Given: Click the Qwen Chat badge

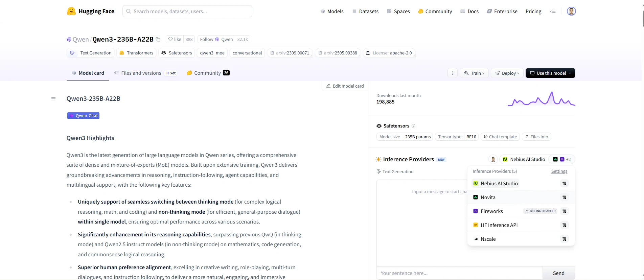Looking at the screenshot, I should 83,116.
